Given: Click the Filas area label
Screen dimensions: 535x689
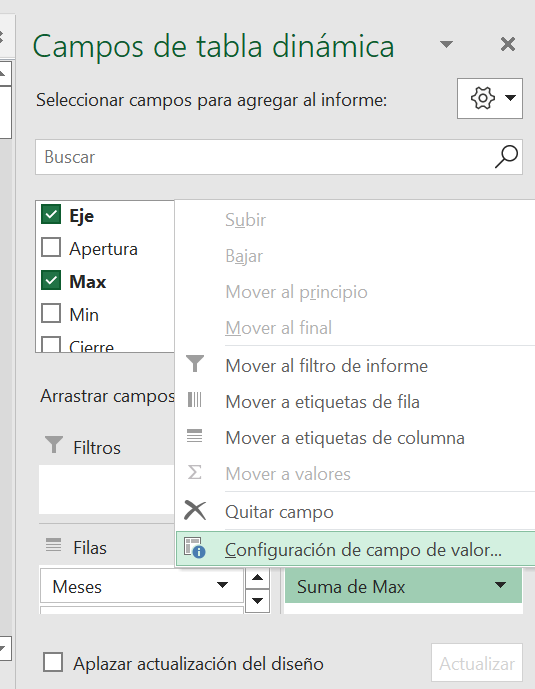Looking at the screenshot, I should pos(90,548).
